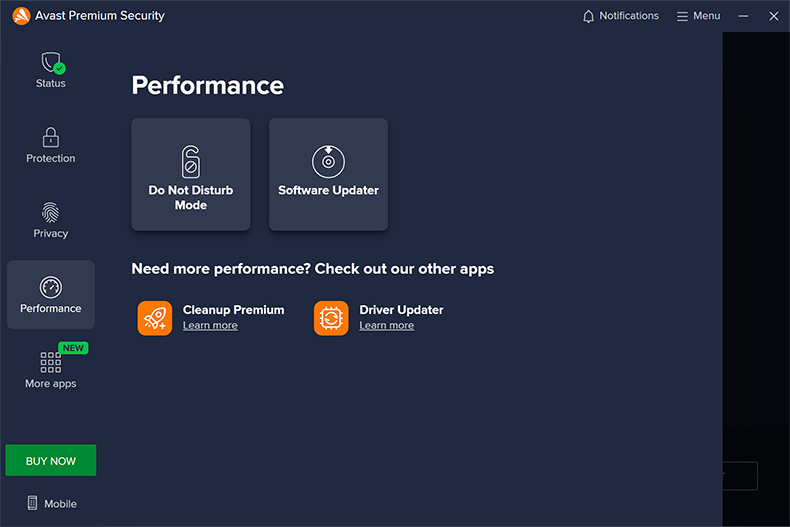Click the Driver Updater chip icon

(331, 318)
